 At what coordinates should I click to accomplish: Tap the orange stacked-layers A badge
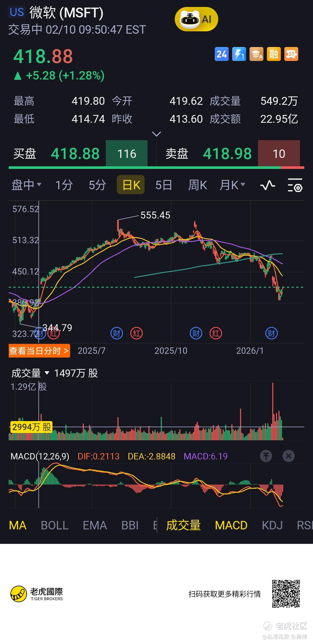coord(256,54)
